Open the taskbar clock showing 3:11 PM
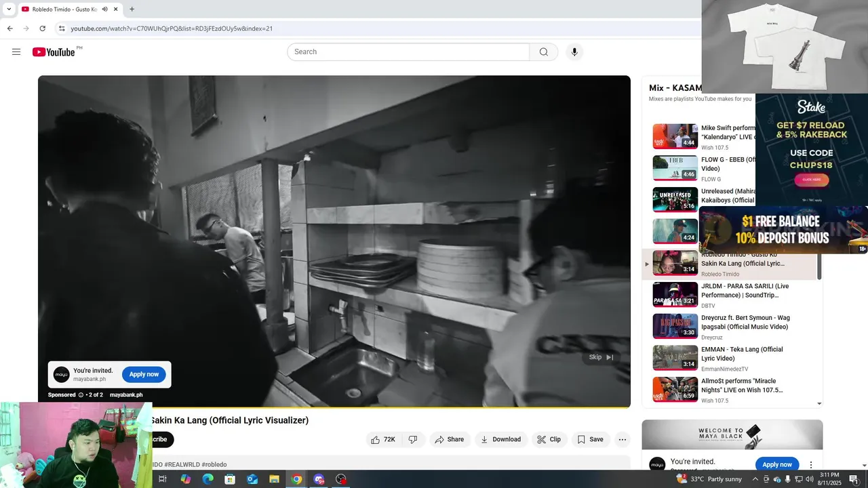The width and height of the screenshot is (868, 488). (x=829, y=479)
